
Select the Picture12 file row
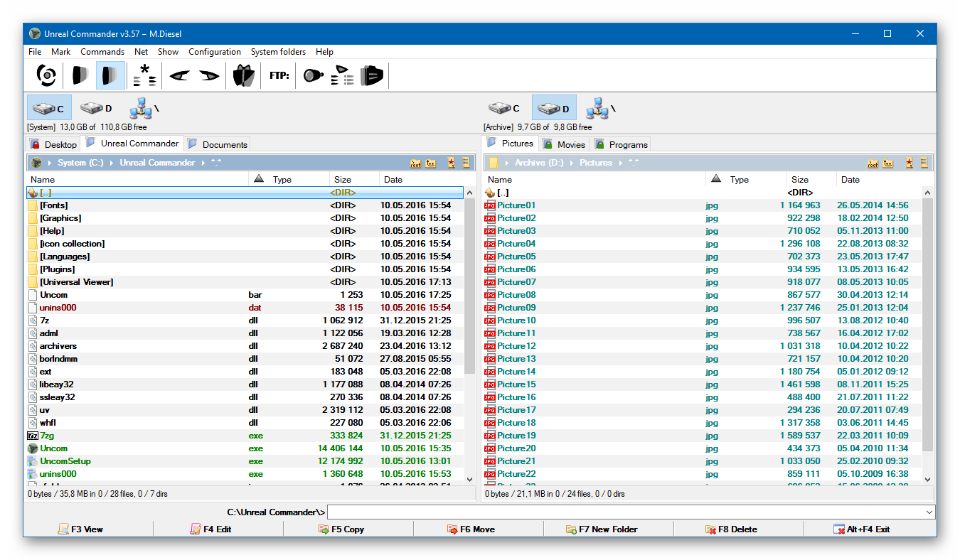(x=703, y=346)
